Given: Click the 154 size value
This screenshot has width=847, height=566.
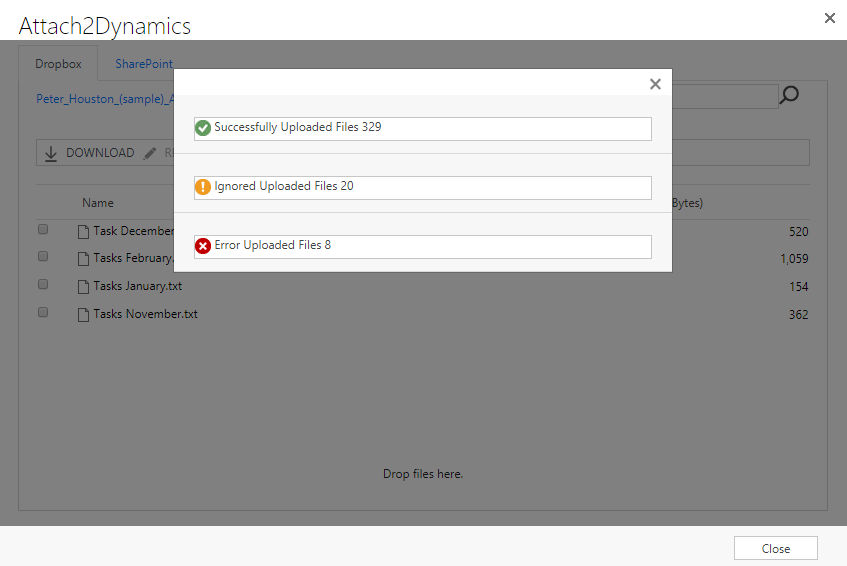Looking at the screenshot, I should click(798, 287).
